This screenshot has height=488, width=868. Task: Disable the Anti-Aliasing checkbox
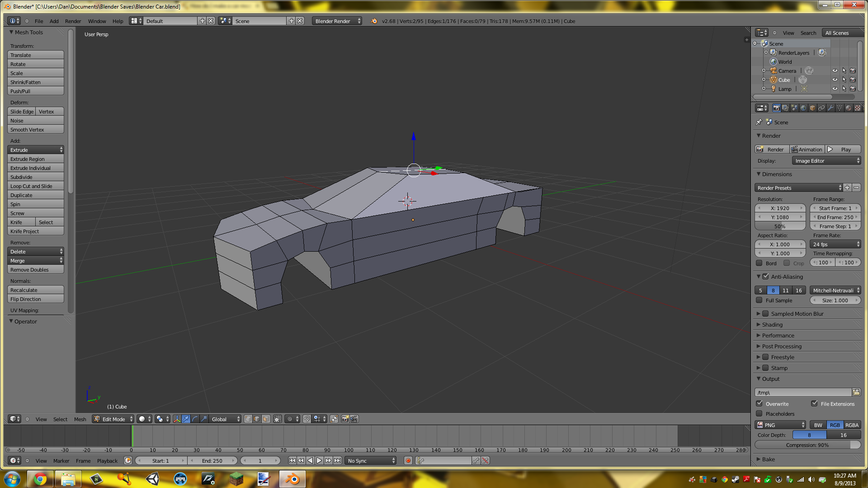coord(765,277)
